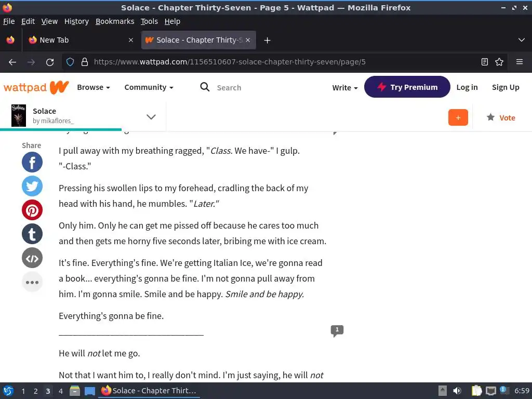
Task: Open the File menu
Action: (9, 21)
